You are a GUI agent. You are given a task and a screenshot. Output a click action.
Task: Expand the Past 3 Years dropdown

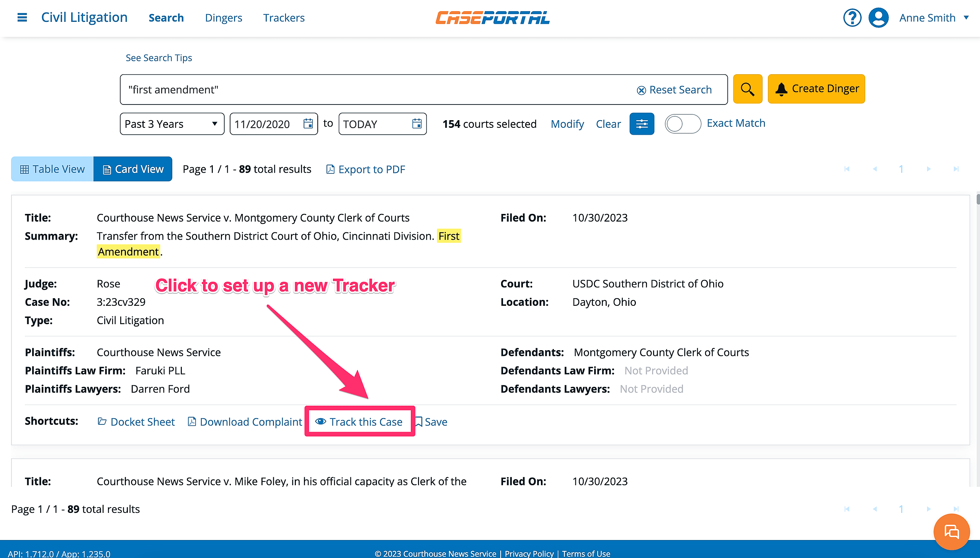[x=172, y=124]
